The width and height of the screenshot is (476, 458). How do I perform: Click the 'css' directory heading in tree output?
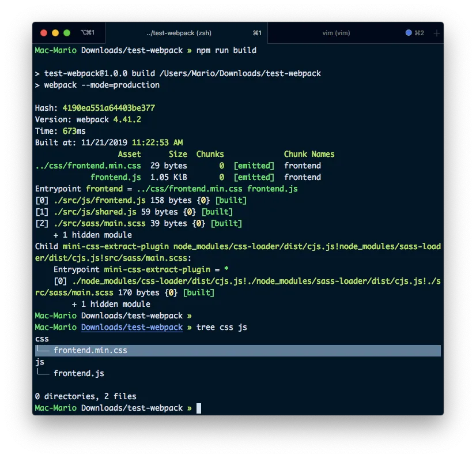42,339
